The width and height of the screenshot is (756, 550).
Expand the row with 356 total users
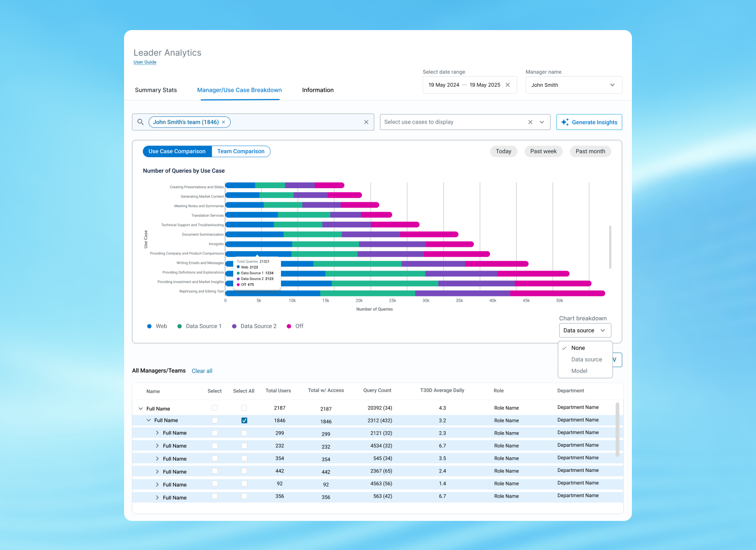tap(157, 498)
